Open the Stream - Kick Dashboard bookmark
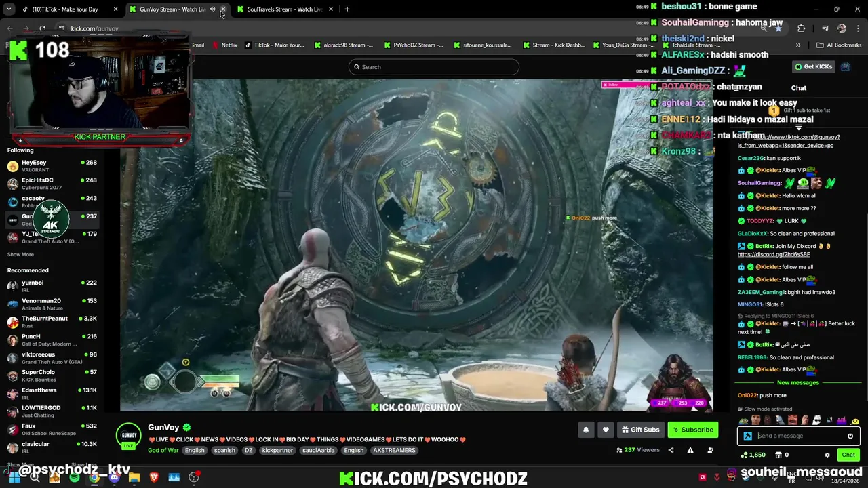 click(x=554, y=45)
